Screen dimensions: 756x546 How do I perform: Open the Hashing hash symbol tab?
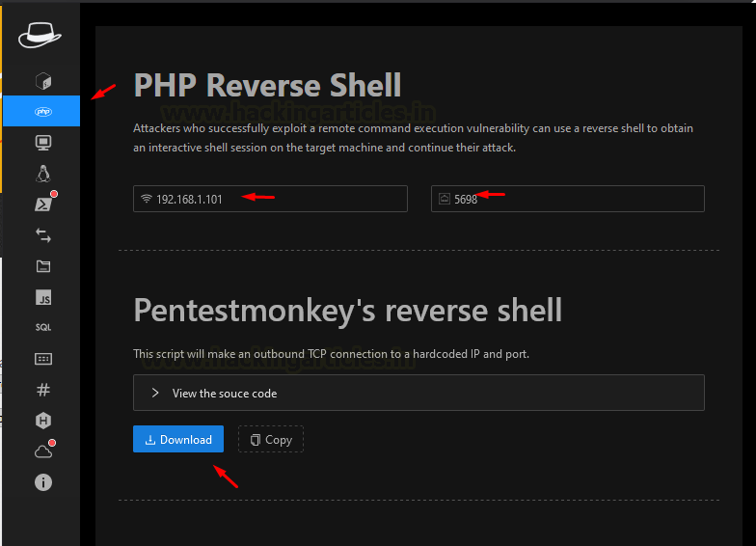(43, 390)
